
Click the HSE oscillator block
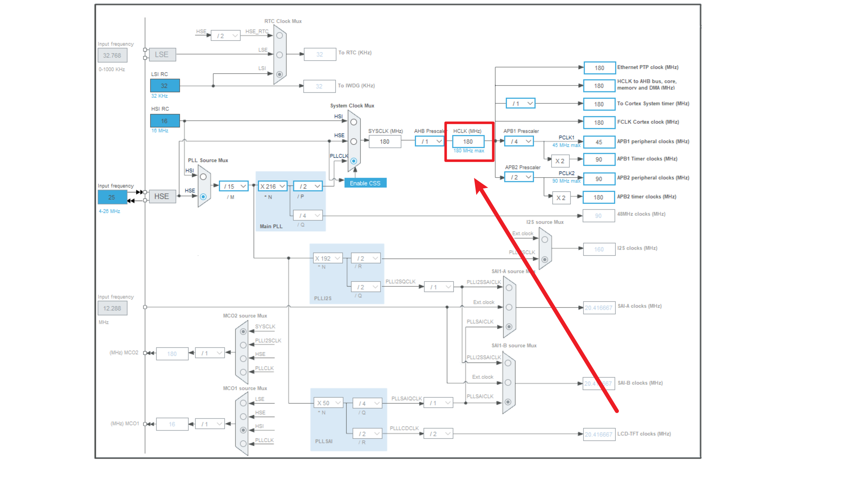[162, 196]
